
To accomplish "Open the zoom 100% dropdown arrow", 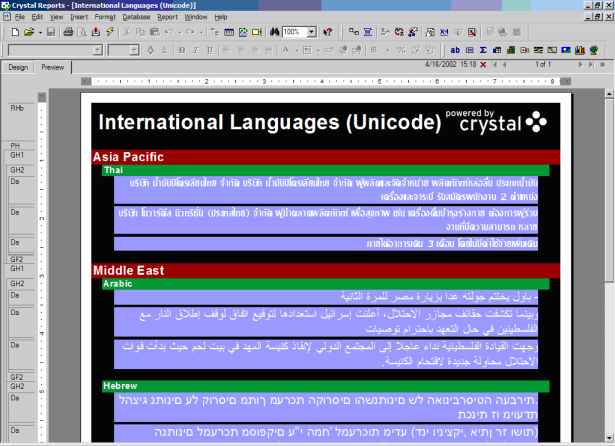I will (312, 32).
